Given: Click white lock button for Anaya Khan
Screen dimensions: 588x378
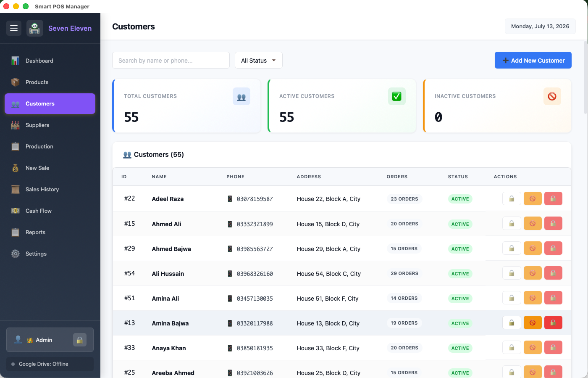Looking at the screenshot, I should click(512, 347).
